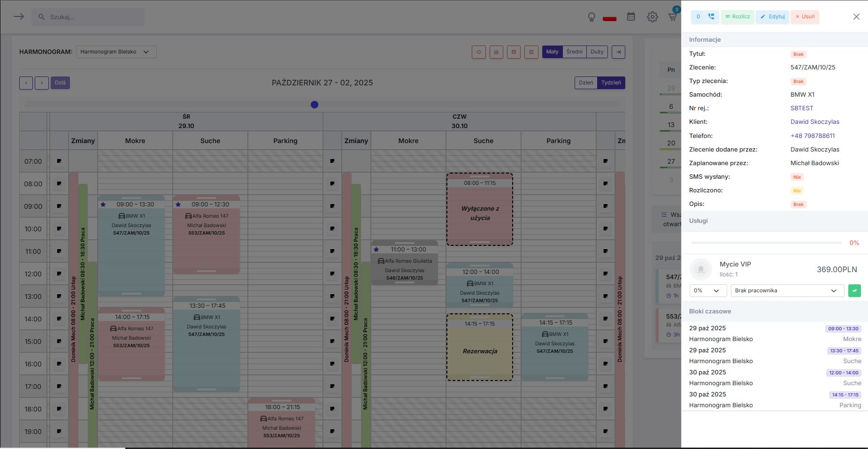Screen dimensions: 868x449
Task: Click the Rozlicz button
Action: (x=737, y=16)
